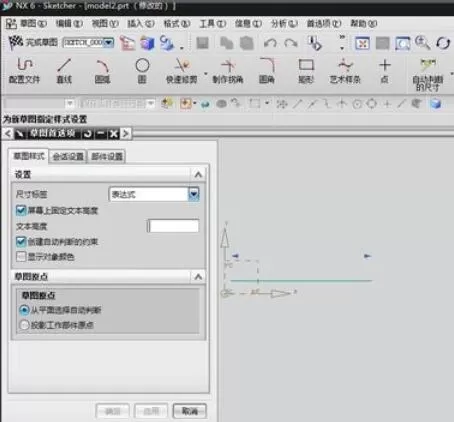This screenshot has width=454, height=422.
Task: Click the blue cube icon in selection bar
Action: click(435, 104)
